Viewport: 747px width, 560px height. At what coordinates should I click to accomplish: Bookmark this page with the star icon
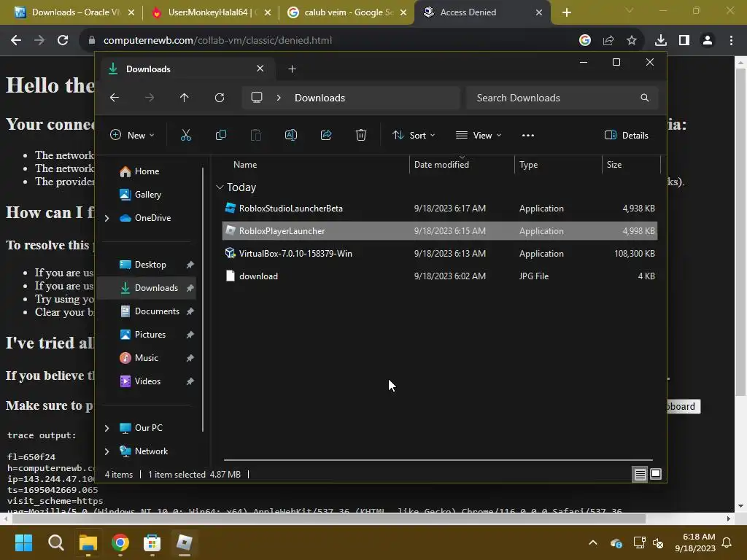(632, 41)
